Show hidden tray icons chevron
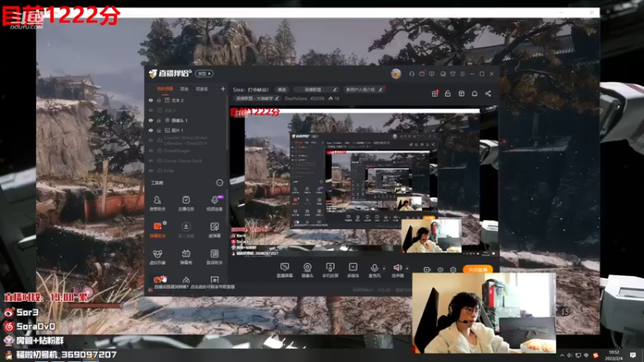The width and height of the screenshot is (644, 362). (x=561, y=356)
